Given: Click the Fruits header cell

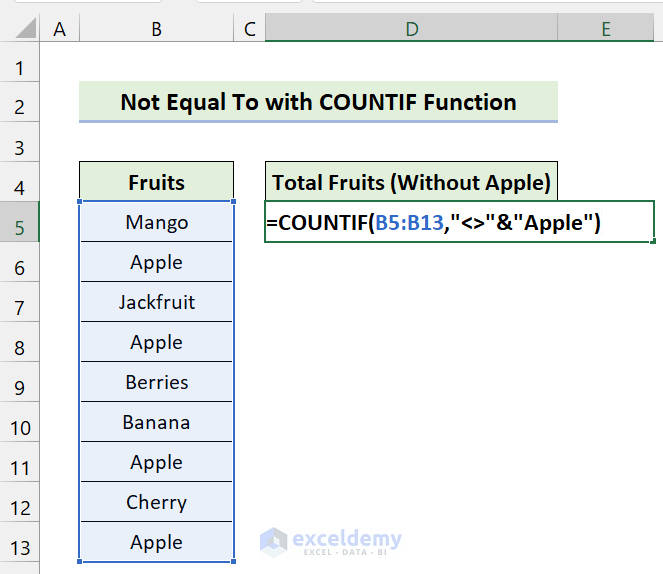Looking at the screenshot, I should [156, 182].
